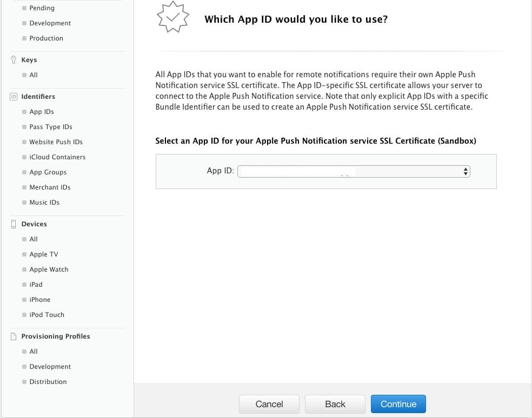Cancel the certificate creation
532x418 pixels.
tap(269, 404)
